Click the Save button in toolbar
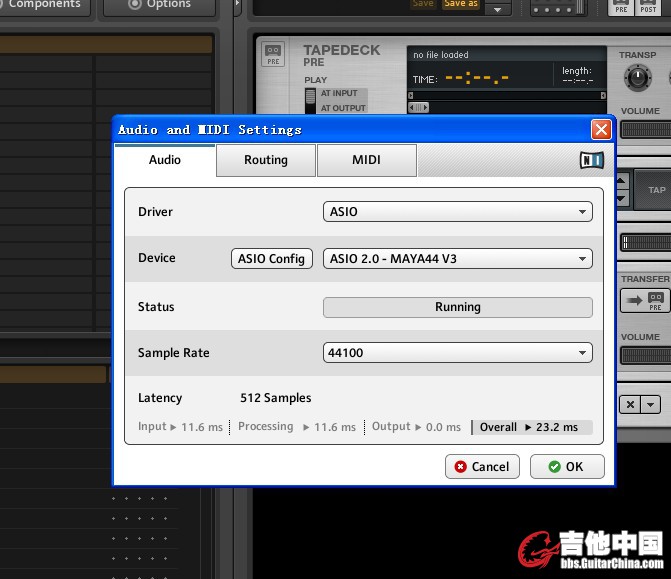The height and width of the screenshot is (579, 671). pos(423,4)
